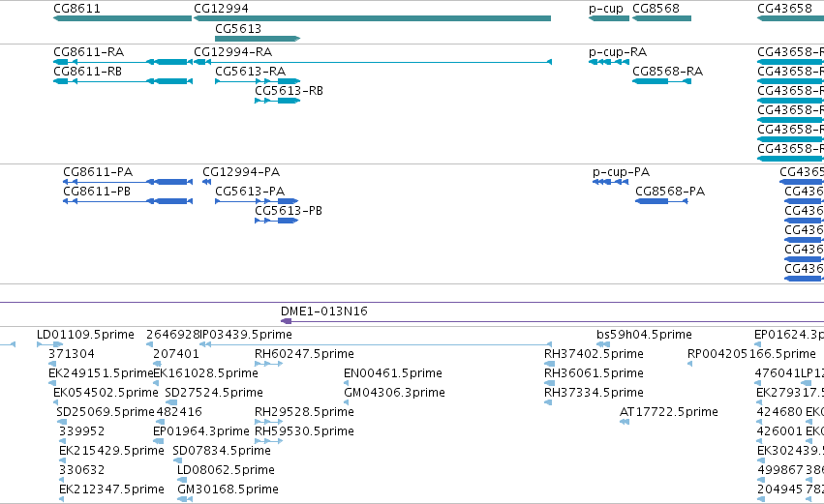The image size is (824, 504).
Task: Click the CG5613-PA protein label
Action: pos(250,192)
